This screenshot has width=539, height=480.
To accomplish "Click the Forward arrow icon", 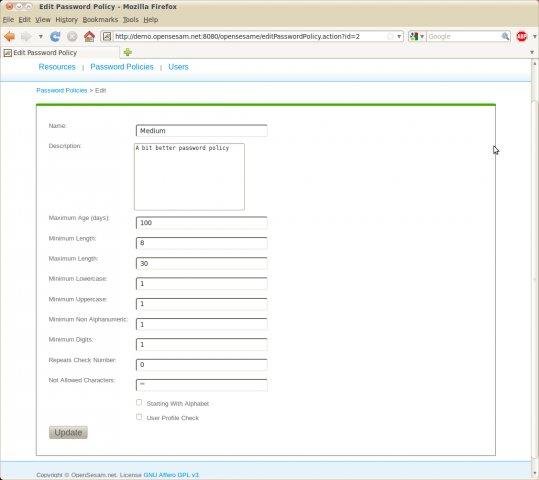I will point(26,36).
